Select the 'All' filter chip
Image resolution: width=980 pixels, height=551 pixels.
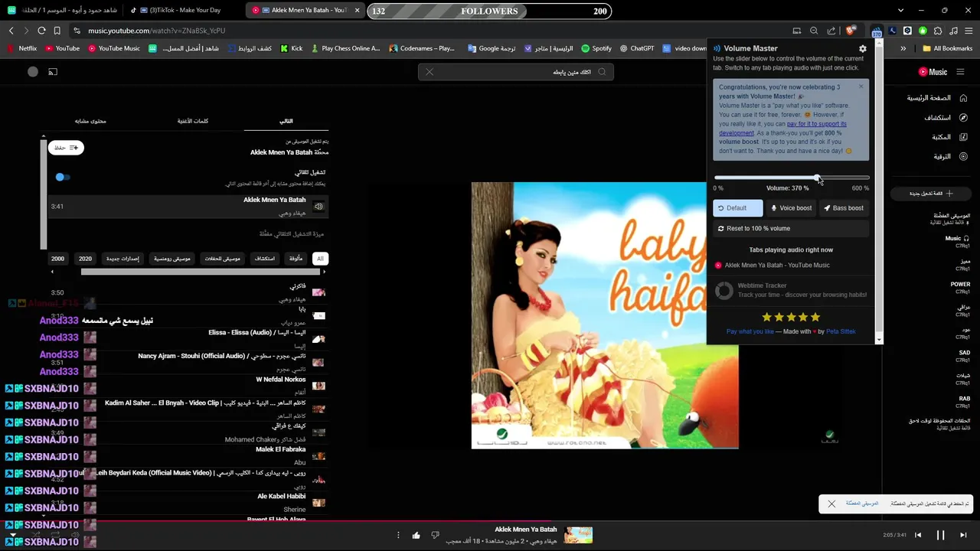(x=320, y=259)
